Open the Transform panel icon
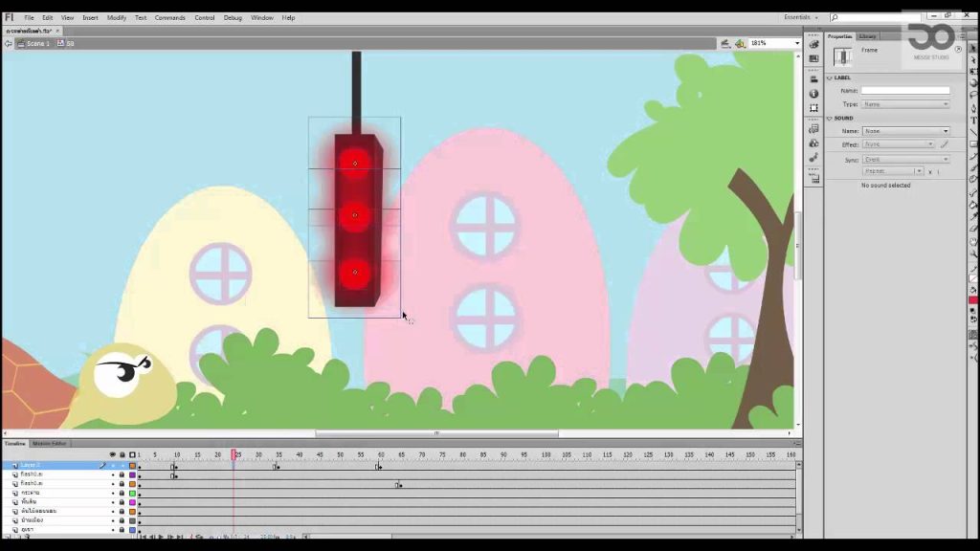 813,108
